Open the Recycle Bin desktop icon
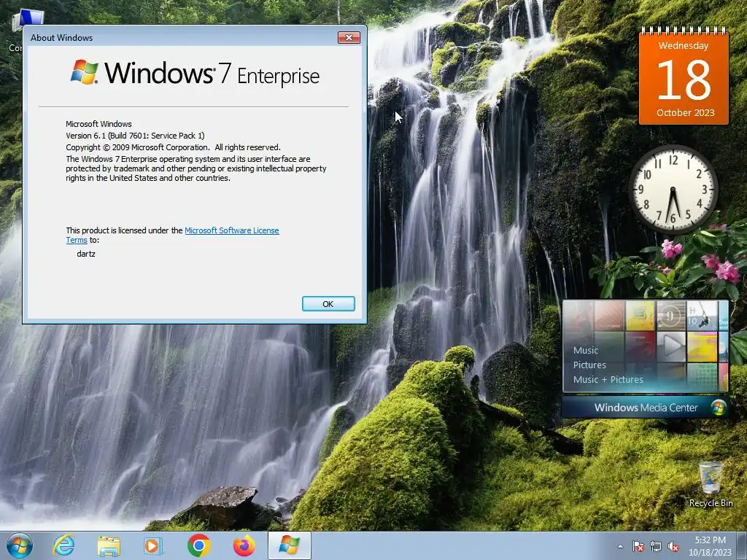Image resolution: width=747 pixels, height=560 pixels. pos(711,485)
